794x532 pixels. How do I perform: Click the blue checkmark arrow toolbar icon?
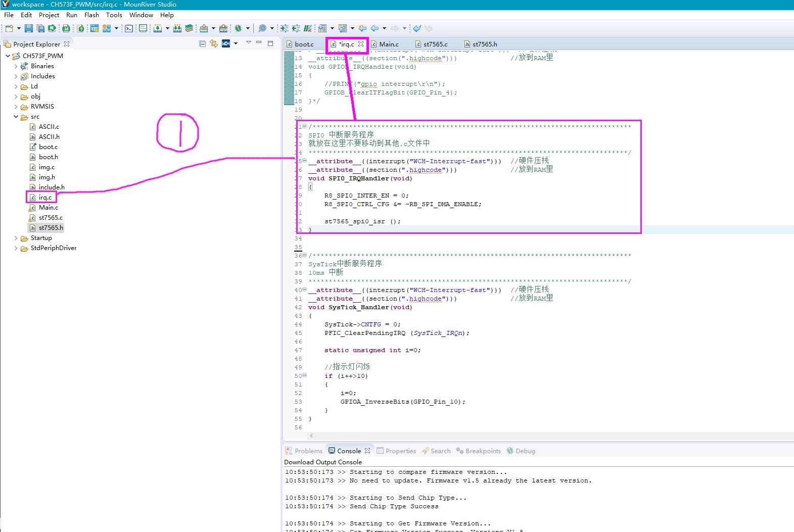coord(417,28)
